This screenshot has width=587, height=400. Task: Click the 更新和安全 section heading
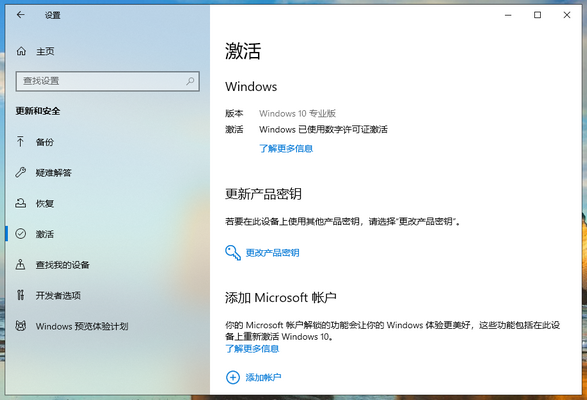tap(38, 111)
